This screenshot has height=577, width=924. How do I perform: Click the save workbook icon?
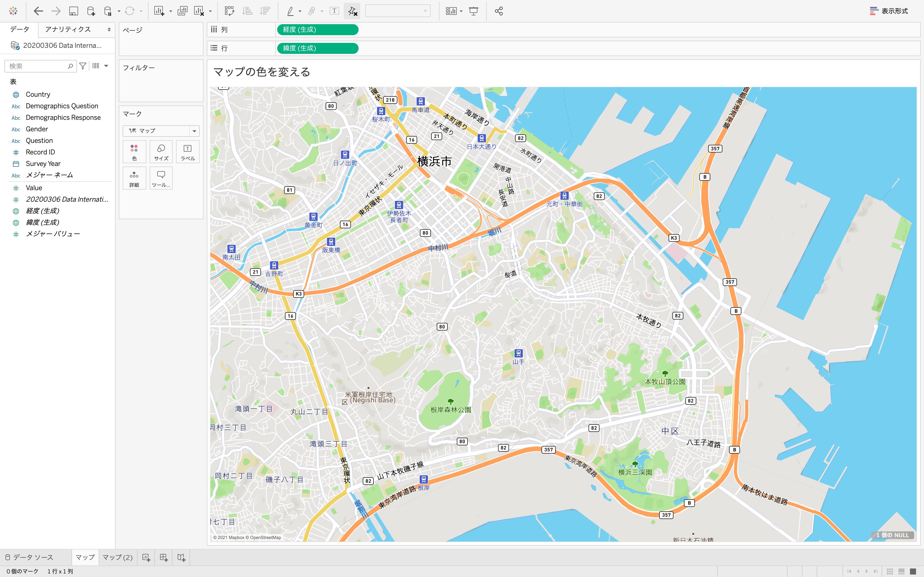[73, 11]
